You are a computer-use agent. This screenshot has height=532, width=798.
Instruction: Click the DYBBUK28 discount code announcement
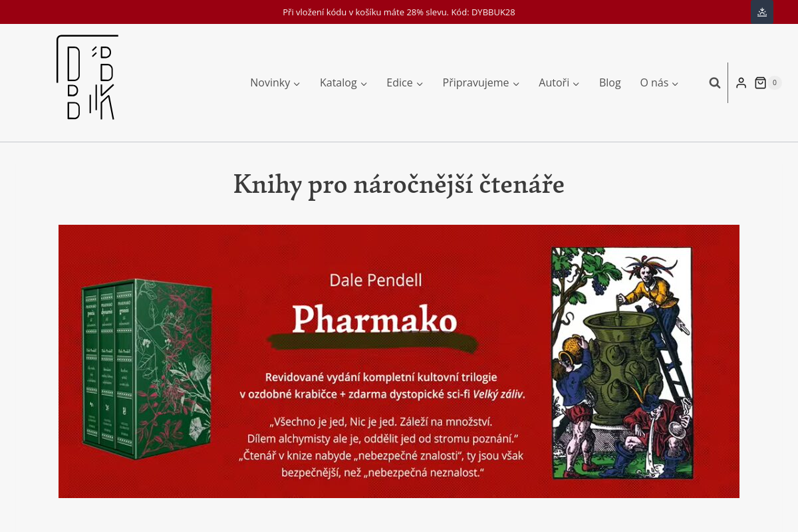click(x=399, y=12)
